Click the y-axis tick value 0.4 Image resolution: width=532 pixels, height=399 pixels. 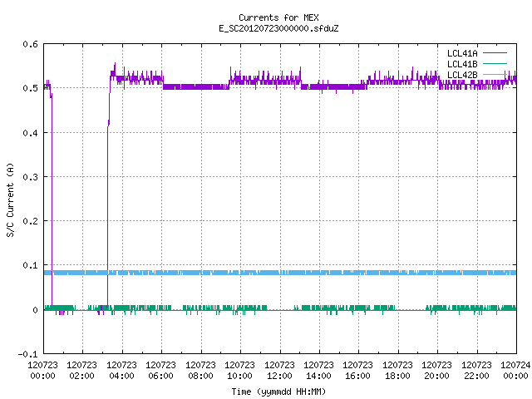tap(30, 133)
